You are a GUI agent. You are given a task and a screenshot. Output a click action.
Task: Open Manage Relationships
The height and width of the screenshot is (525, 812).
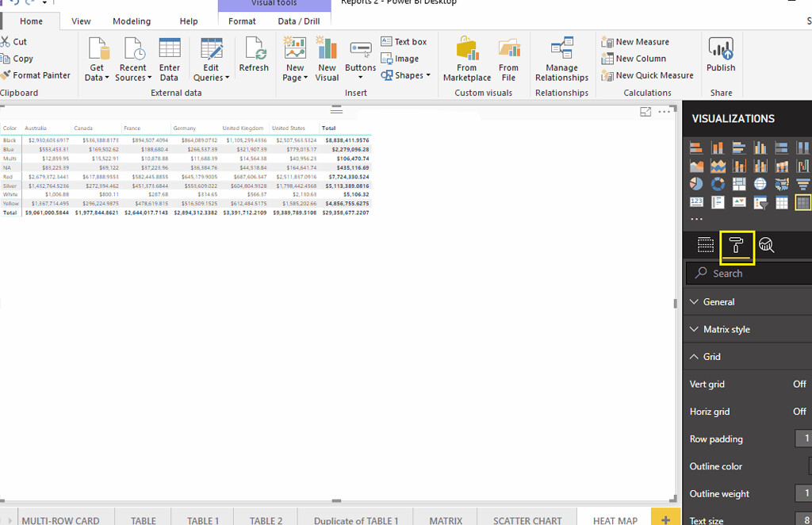[562, 59]
